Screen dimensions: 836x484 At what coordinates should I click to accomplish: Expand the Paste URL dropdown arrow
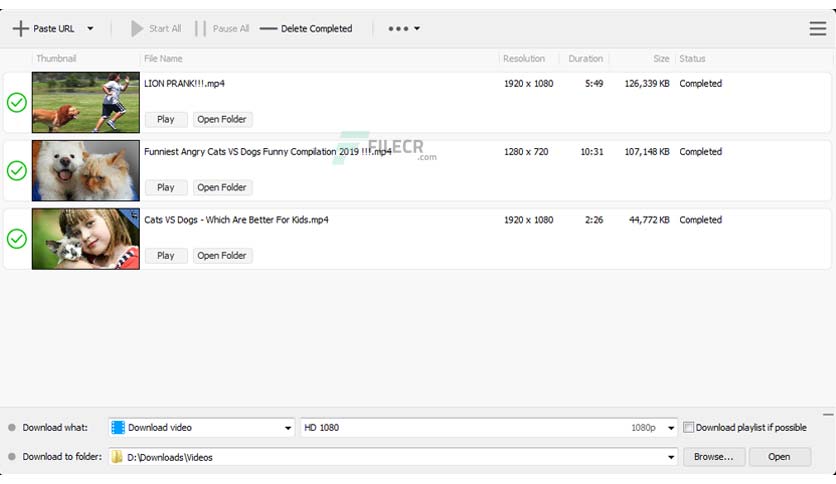point(90,29)
